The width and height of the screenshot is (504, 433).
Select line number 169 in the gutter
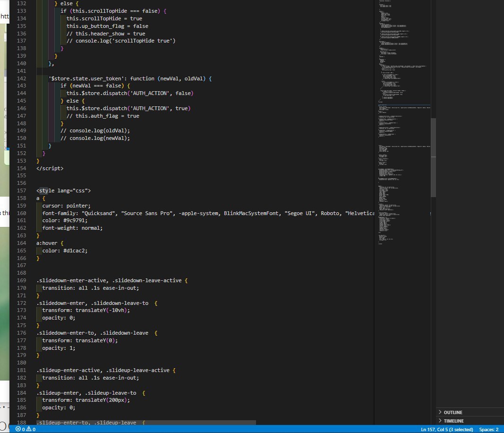tap(22, 280)
